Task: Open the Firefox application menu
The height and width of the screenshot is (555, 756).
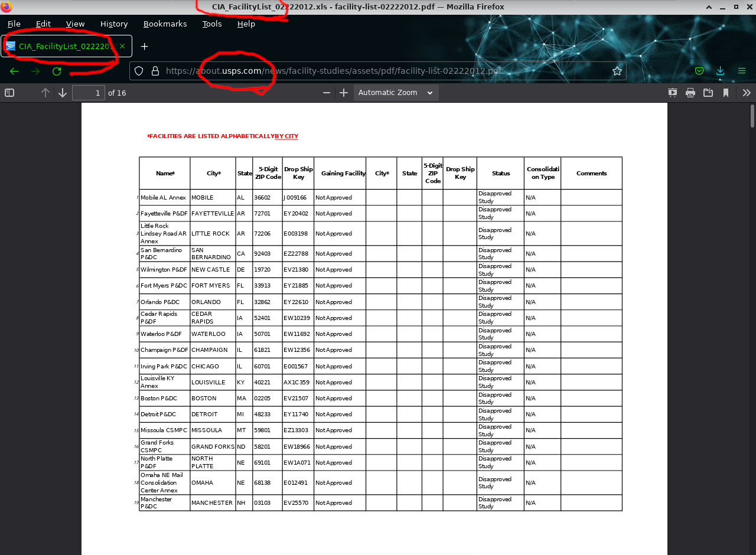Action: pos(742,71)
